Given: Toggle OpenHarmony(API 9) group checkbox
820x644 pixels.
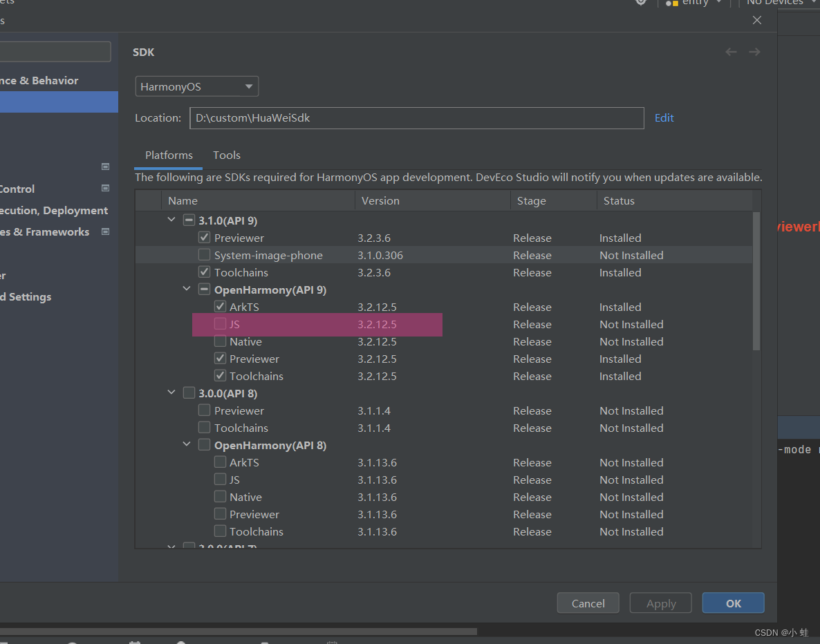Looking at the screenshot, I should [205, 289].
